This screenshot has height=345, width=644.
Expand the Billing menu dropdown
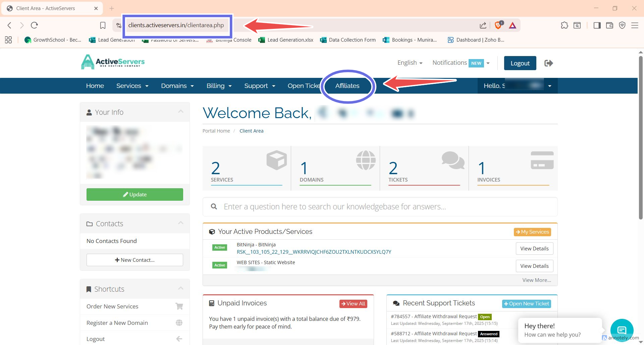click(x=219, y=86)
